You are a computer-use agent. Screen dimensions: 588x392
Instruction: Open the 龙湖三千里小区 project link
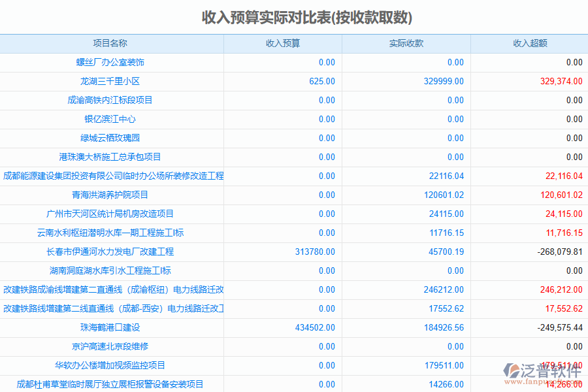click(110, 82)
